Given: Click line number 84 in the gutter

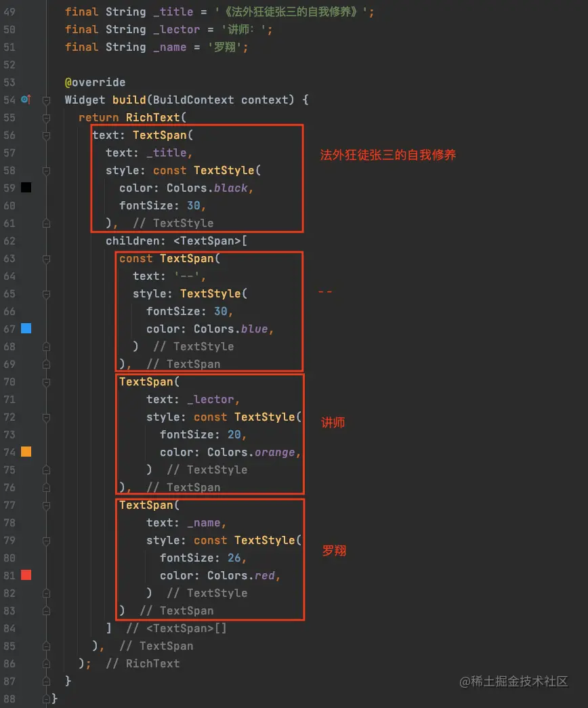Looking at the screenshot, I should click(x=9, y=628).
